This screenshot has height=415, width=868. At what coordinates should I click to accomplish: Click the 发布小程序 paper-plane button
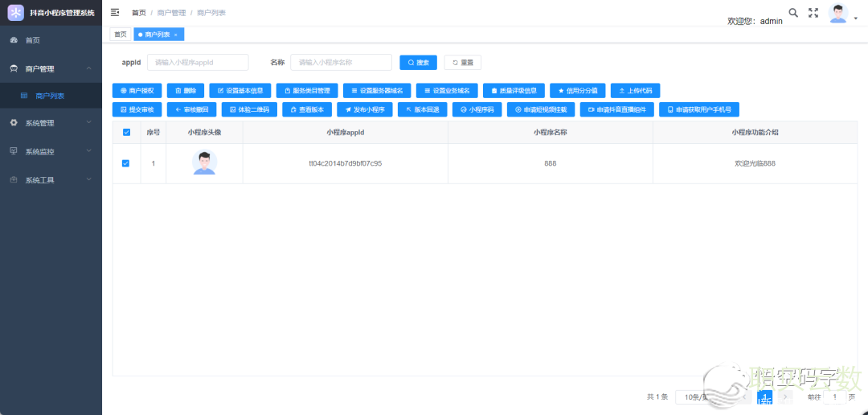point(365,109)
